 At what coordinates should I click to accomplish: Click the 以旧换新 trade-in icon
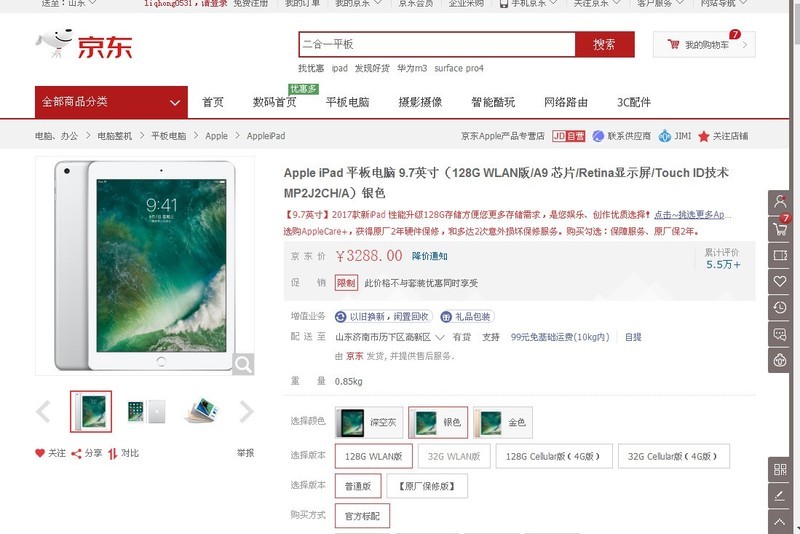(340, 317)
